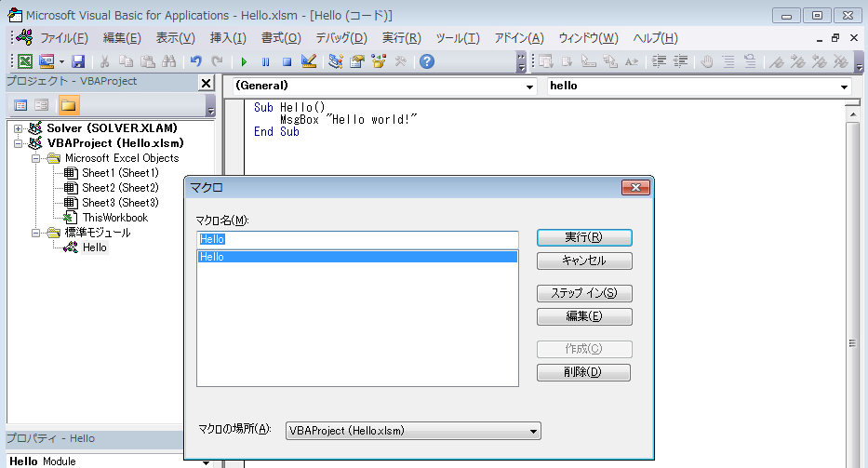
Task: Toggle Folders view in Project panel
Action: [69, 105]
